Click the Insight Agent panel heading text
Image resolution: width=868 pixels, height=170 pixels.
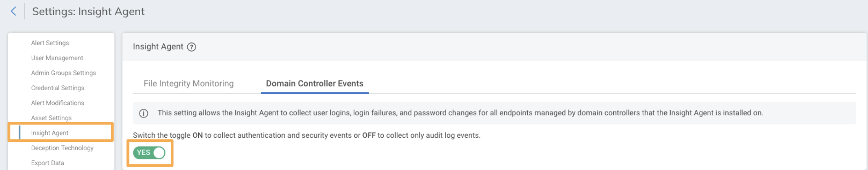click(158, 47)
